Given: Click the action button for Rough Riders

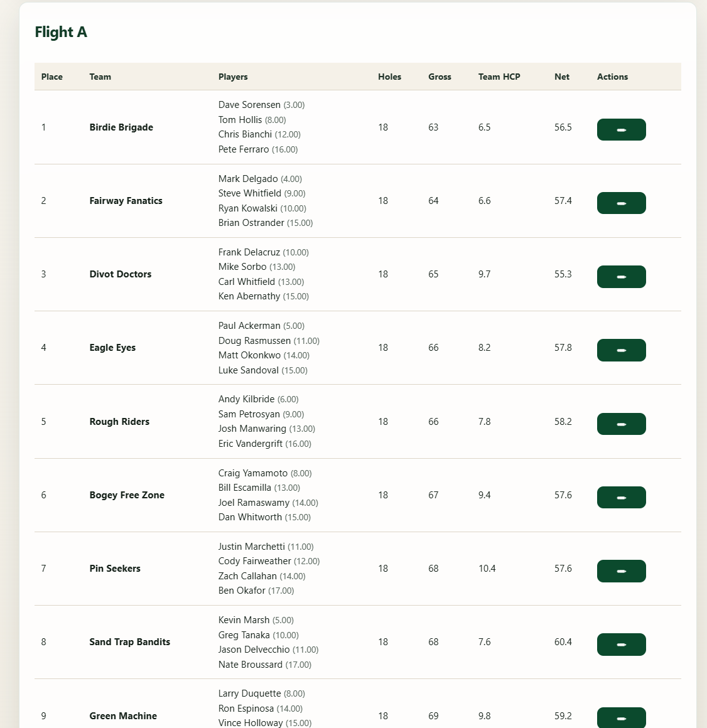Looking at the screenshot, I should (x=621, y=424).
